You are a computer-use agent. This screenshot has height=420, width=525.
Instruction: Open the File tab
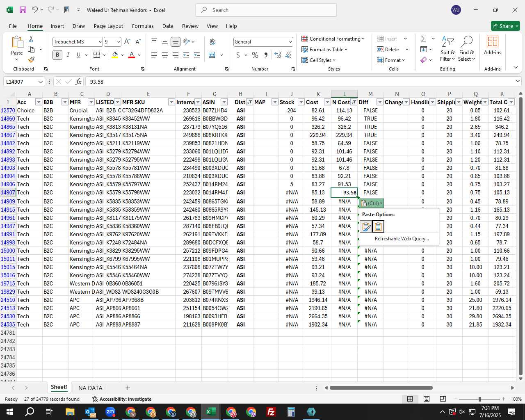pyautogui.click(x=13, y=26)
